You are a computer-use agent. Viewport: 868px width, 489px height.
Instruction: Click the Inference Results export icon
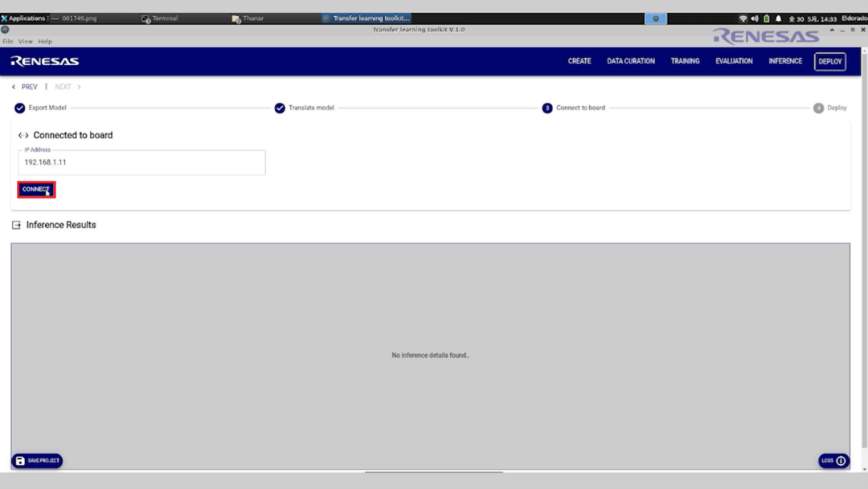coord(16,225)
